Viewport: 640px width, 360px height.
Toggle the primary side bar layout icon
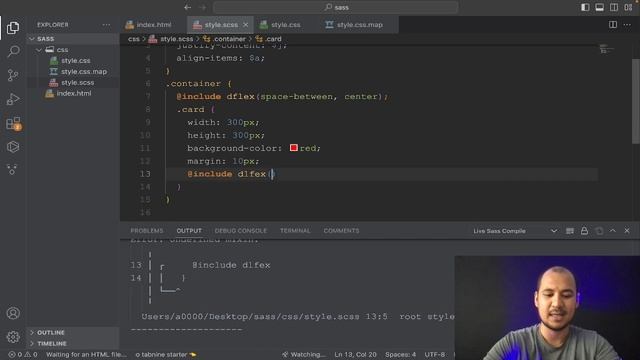click(585, 7)
